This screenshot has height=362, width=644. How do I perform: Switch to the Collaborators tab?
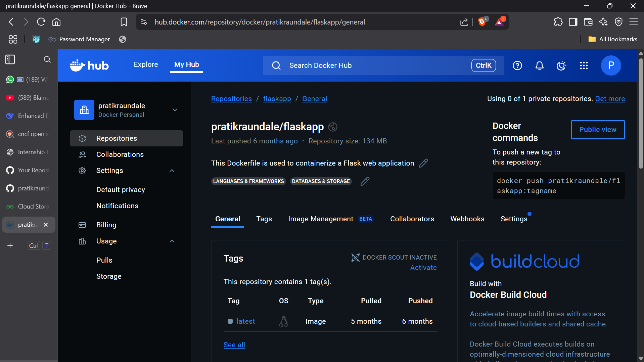pos(412,219)
